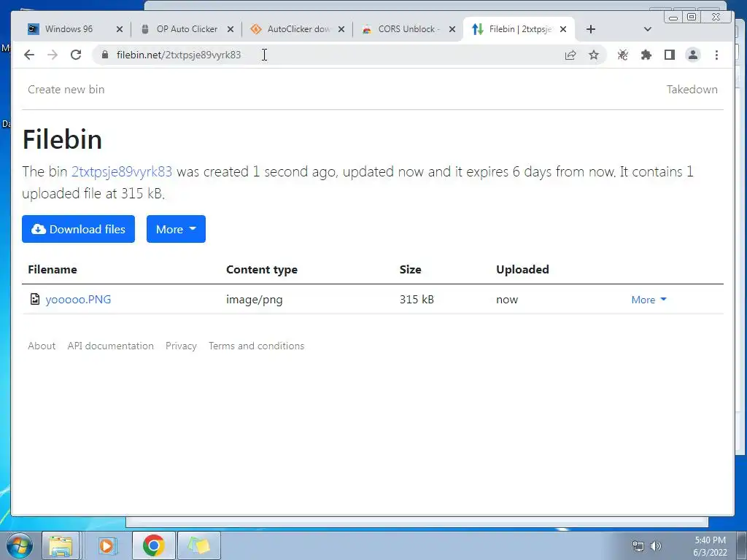Click the network tray icon

click(x=638, y=546)
